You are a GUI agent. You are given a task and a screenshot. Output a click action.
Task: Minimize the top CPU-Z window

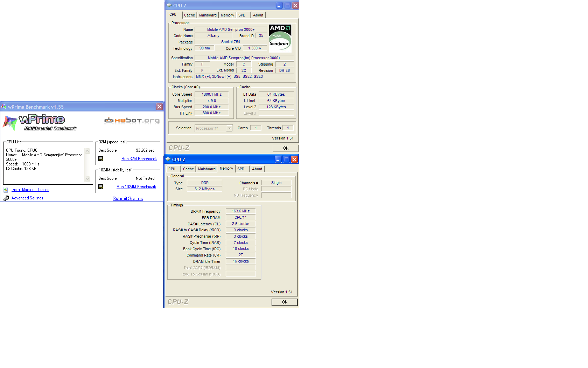tap(279, 6)
